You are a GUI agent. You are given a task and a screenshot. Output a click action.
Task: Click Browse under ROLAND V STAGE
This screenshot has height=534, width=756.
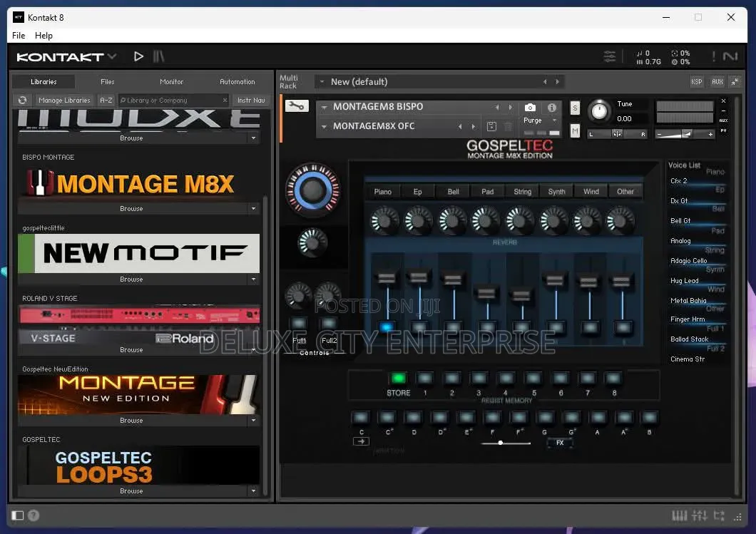pos(131,350)
